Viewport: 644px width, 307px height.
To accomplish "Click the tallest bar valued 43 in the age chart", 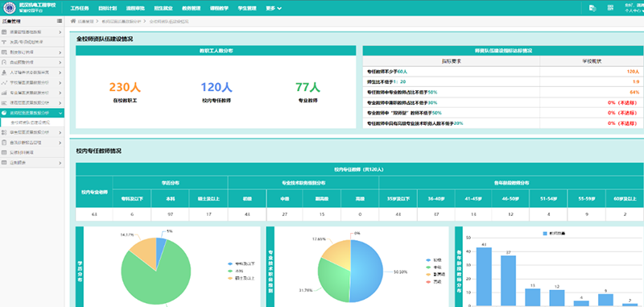I will pos(484,276).
